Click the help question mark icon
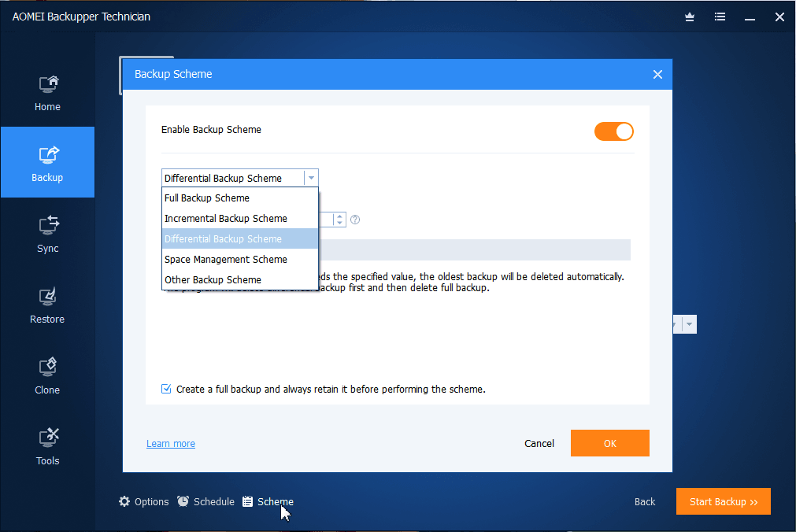This screenshot has height=532, width=796. pos(355,220)
